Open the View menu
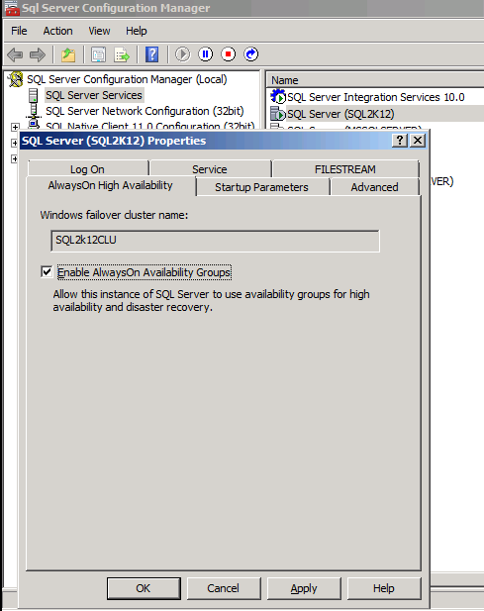The height and width of the screenshot is (611, 484). [x=99, y=31]
